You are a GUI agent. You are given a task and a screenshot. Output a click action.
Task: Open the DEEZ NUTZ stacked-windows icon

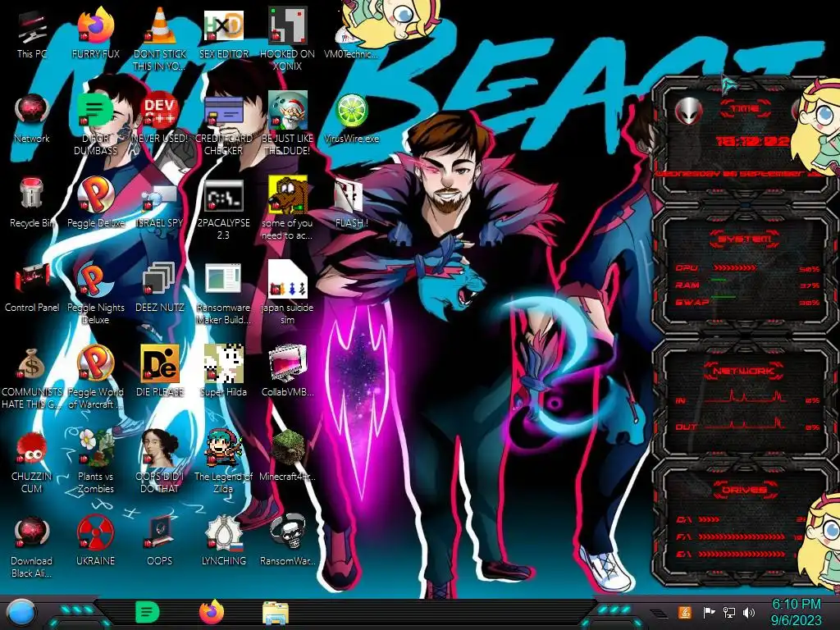coord(160,287)
